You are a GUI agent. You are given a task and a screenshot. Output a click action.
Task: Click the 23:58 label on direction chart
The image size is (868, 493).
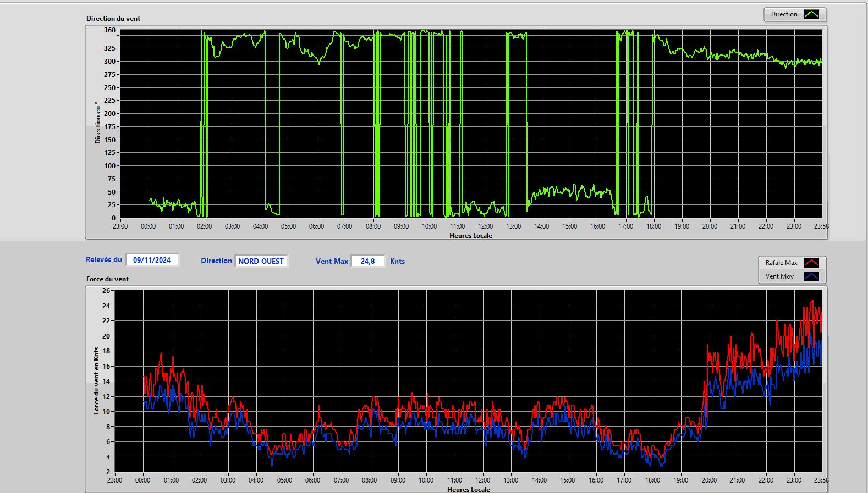pos(821,226)
